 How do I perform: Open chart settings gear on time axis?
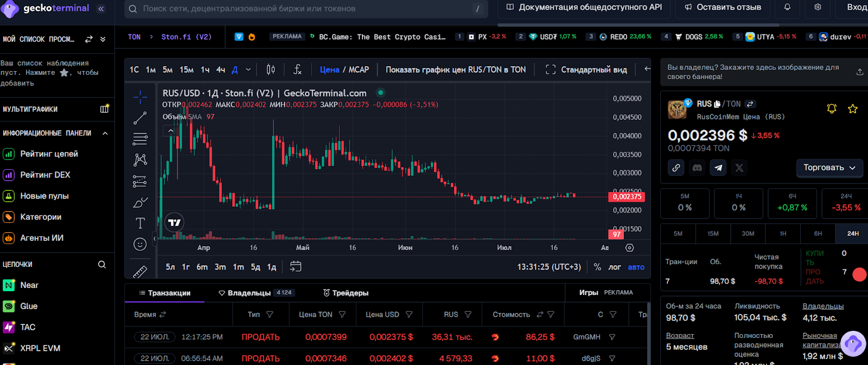click(629, 247)
